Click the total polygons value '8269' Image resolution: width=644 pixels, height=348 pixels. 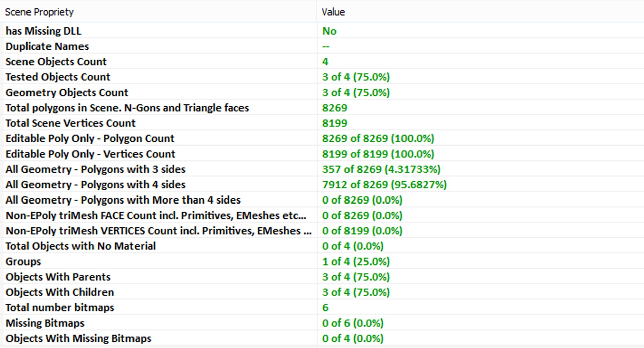tap(334, 108)
